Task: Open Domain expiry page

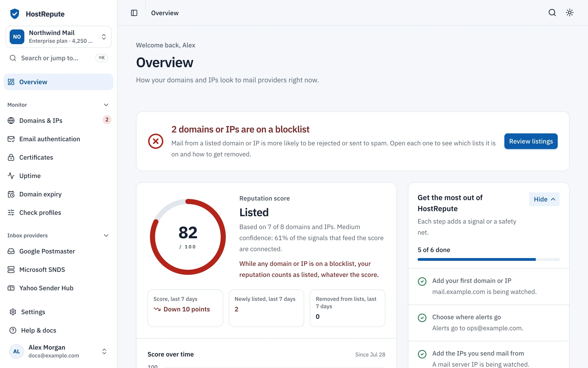Action: [x=58, y=194]
